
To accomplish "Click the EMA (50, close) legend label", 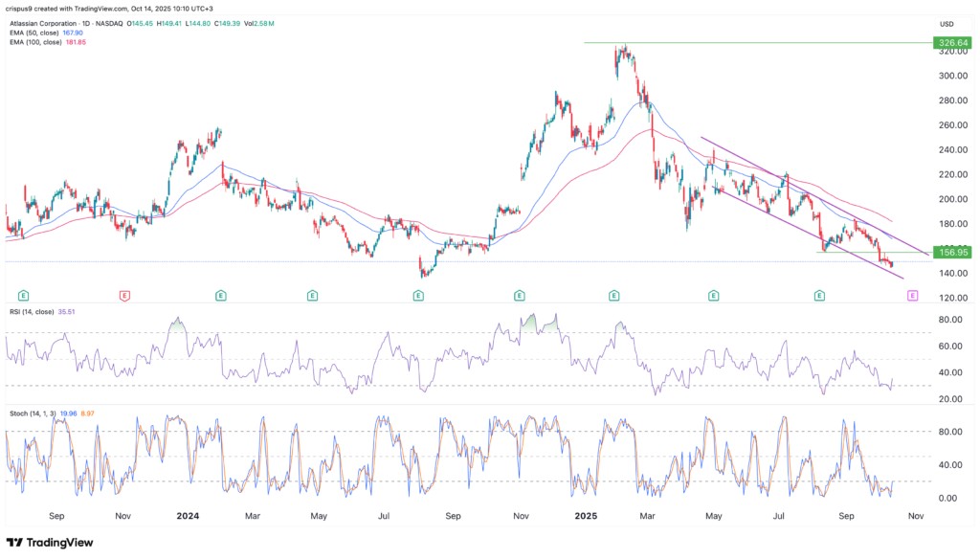I will click(x=37, y=34).
